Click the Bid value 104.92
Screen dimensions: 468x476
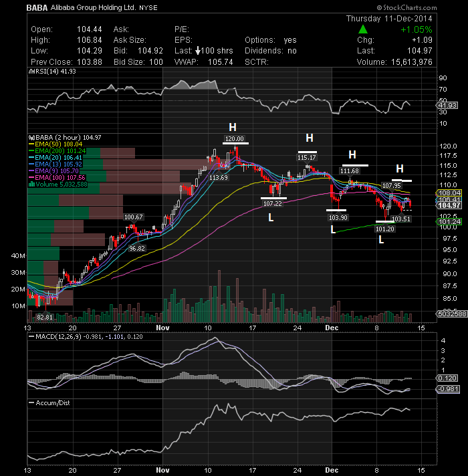click(150, 51)
